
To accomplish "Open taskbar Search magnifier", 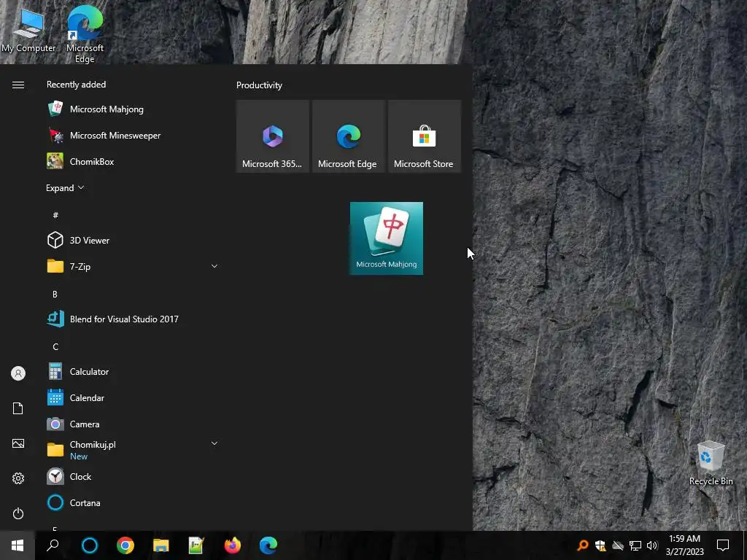I will [53, 545].
